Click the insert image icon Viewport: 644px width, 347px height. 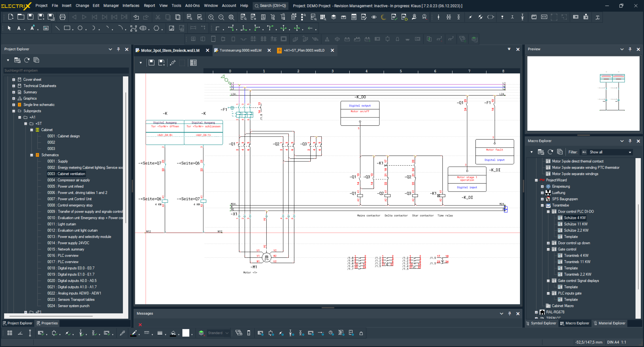click(x=172, y=28)
